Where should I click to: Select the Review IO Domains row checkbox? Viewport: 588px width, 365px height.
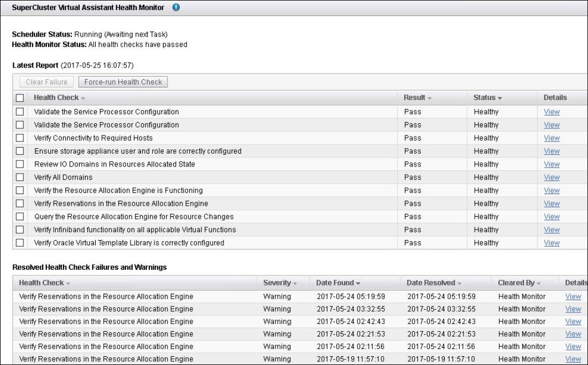(20, 164)
